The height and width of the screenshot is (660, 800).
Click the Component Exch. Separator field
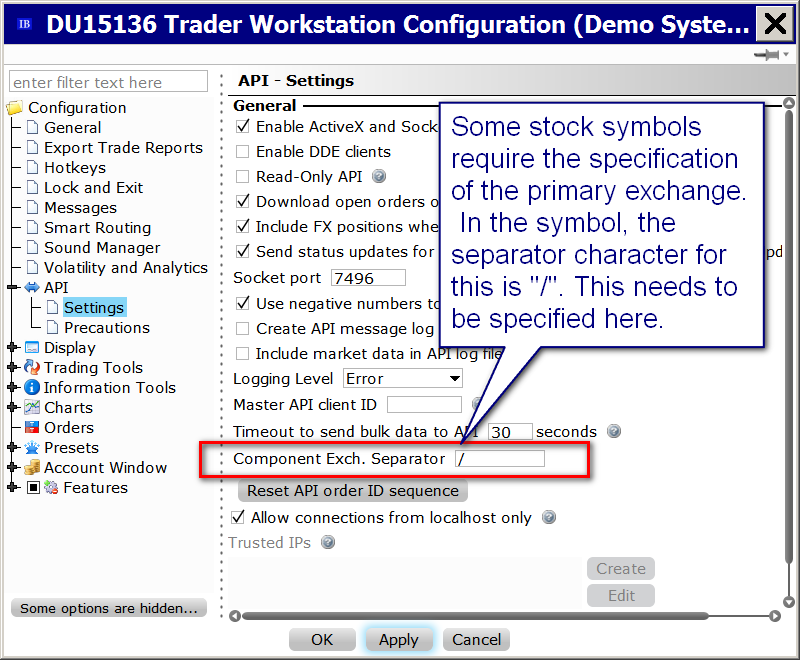pos(500,459)
